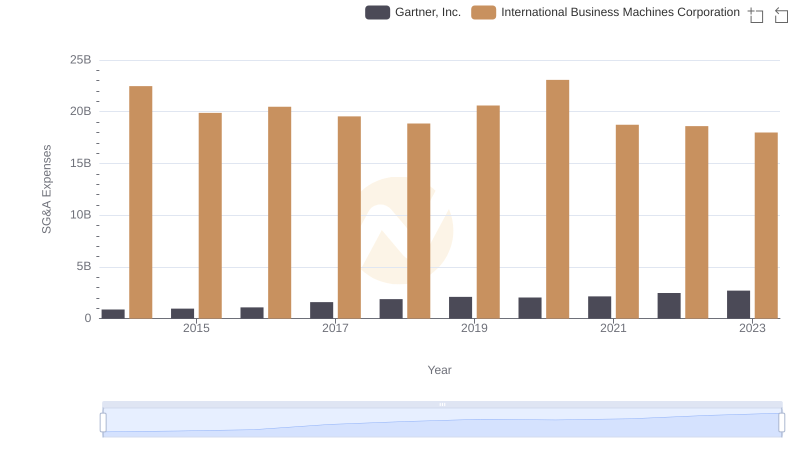The image size is (800, 461).
Task: Toggle International Business Machines Corporation legend swatch
Action: [484, 12]
